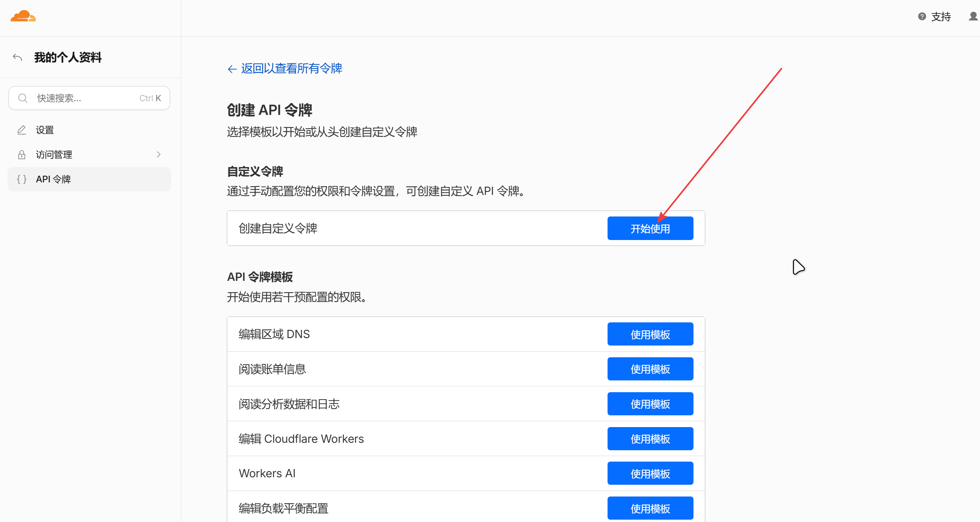The height and width of the screenshot is (522, 980).
Task: Use template for 阅读分析数据和日志
Action: coord(650,404)
